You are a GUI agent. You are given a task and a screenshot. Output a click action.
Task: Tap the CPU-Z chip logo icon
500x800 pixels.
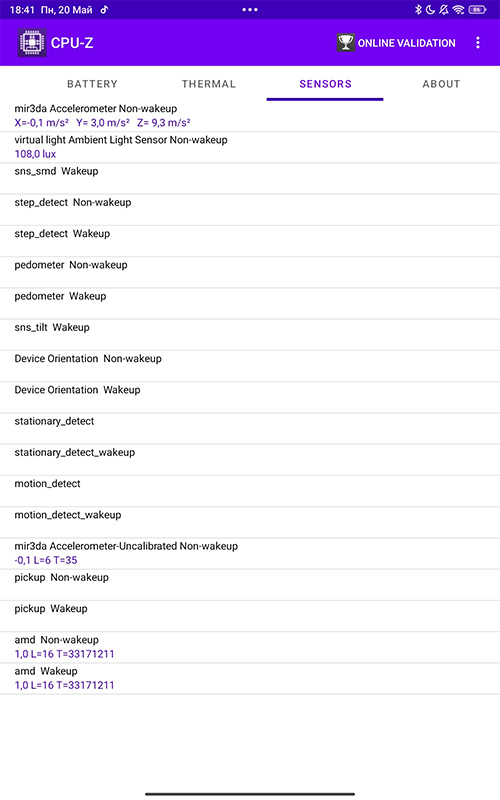(x=32, y=42)
